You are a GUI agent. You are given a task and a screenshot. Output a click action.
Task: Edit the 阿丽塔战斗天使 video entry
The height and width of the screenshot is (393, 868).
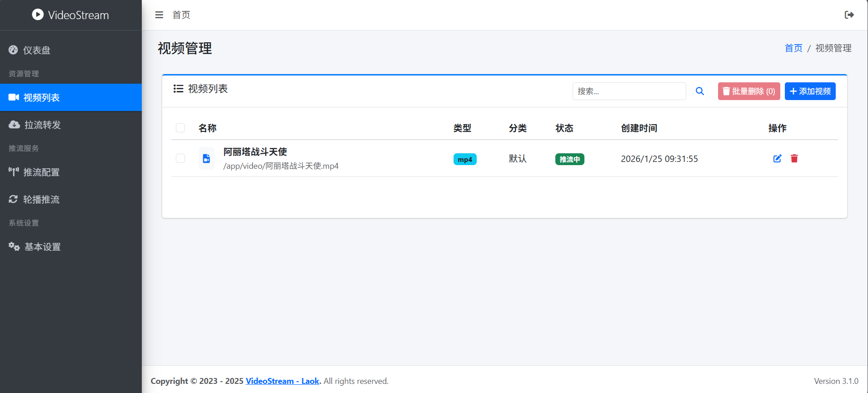778,158
